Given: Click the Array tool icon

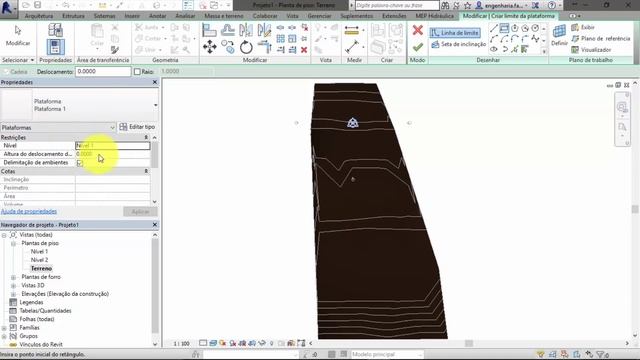Looking at the screenshot, I should coord(280,39).
